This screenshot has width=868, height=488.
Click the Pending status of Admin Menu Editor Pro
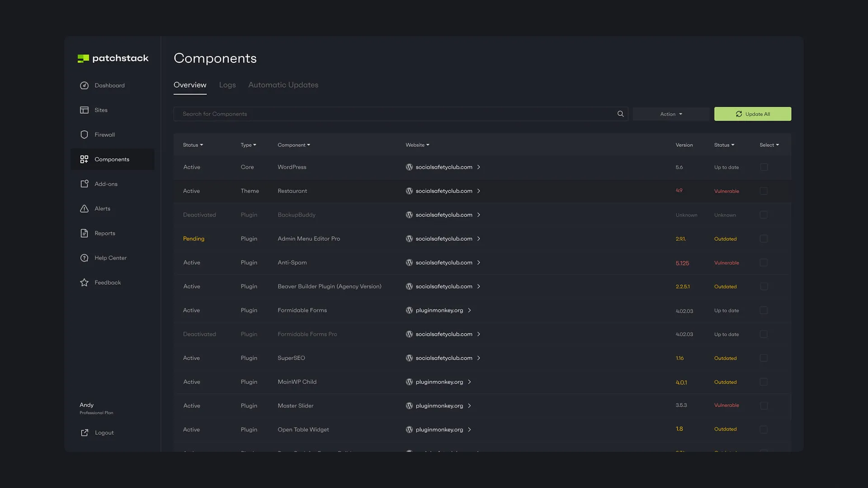point(193,239)
